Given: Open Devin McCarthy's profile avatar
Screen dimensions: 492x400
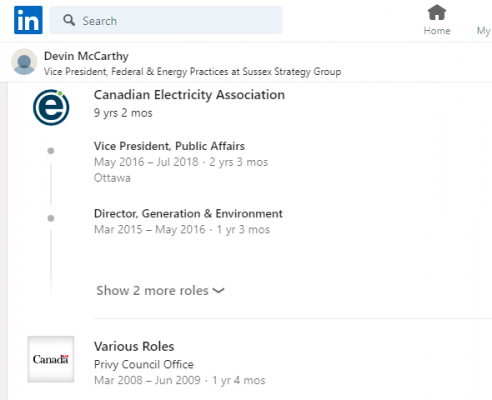Looking at the screenshot, I should coord(24,62).
